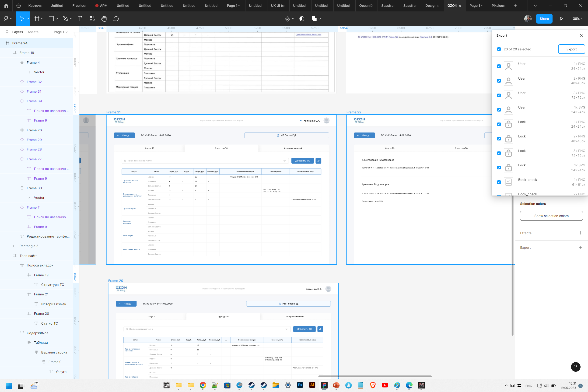Expand component options dropdown arrow

[293, 19]
